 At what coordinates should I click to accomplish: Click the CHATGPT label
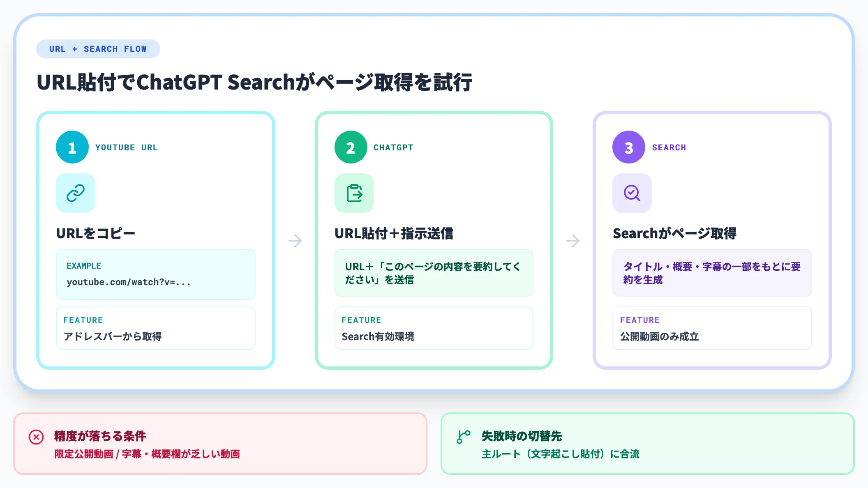393,147
